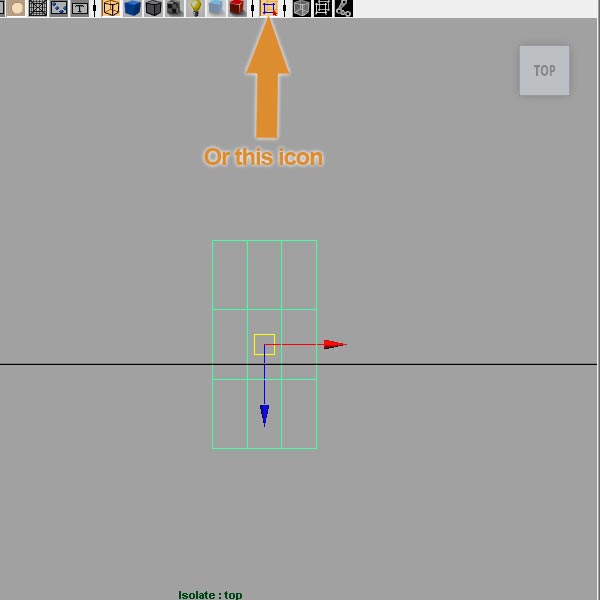Viewport: 600px width, 600px height.
Task: Click the TOP face of ViewCube
Action: pos(544,70)
